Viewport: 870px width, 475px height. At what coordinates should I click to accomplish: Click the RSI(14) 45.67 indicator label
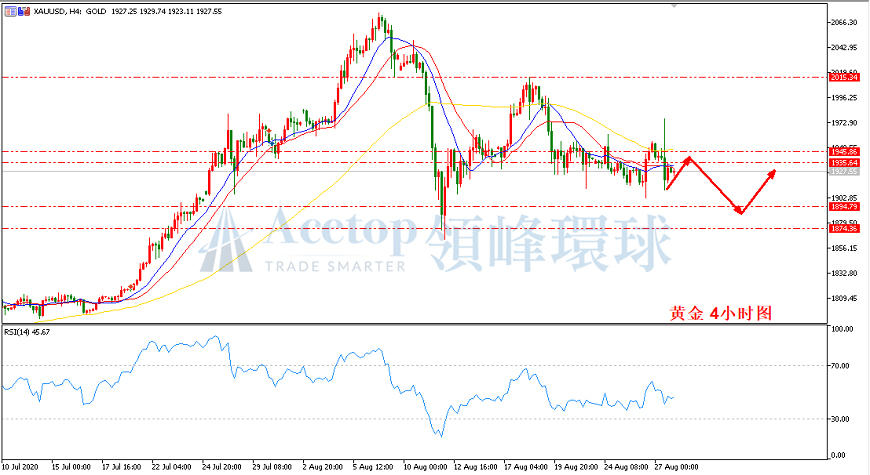27,332
